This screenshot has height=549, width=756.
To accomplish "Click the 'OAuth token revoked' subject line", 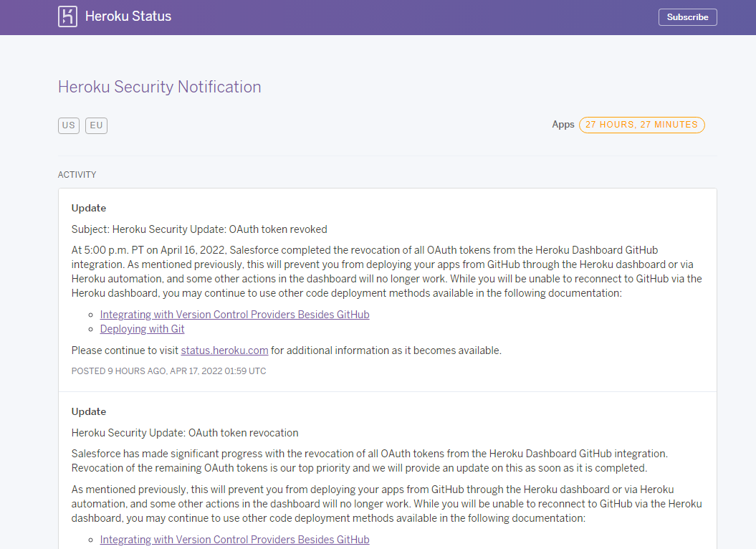I will pyautogui.click(x=198, y=229).
